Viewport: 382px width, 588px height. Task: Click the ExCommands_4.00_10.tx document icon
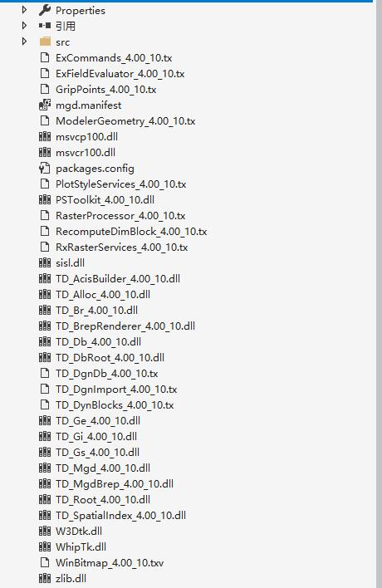click(x=45, y=58)
